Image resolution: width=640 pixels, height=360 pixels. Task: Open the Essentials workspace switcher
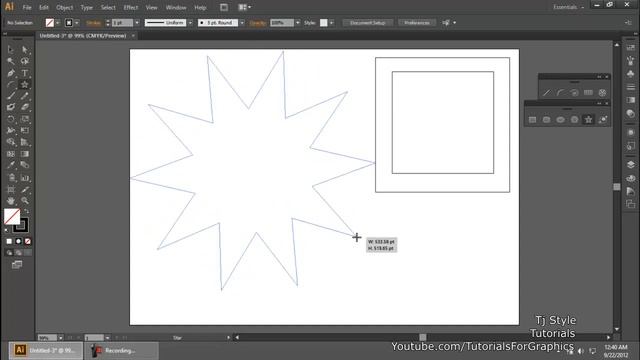tap(569, 7)
